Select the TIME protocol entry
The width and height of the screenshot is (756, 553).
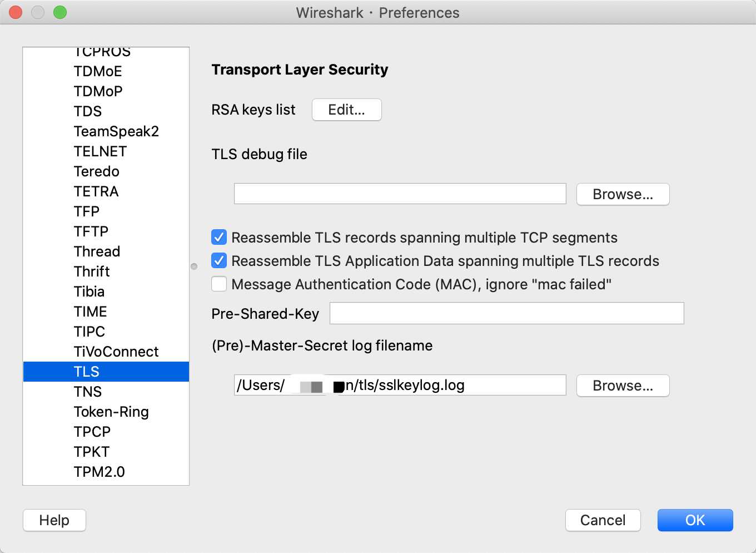click(106, 312)
